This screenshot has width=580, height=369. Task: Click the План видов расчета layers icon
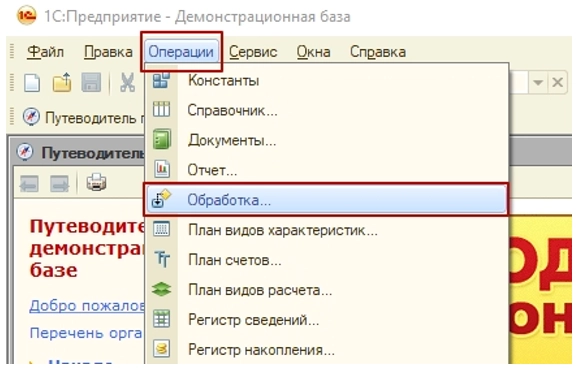[x=161, y=289]
